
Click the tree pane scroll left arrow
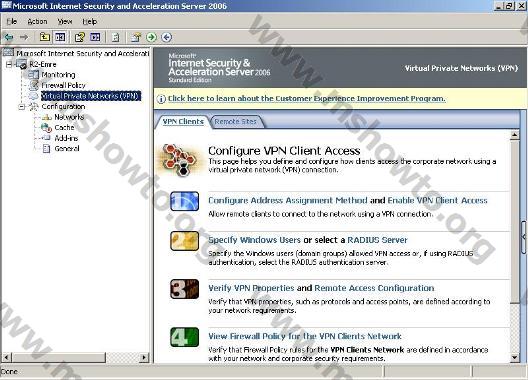click(7, 357)
